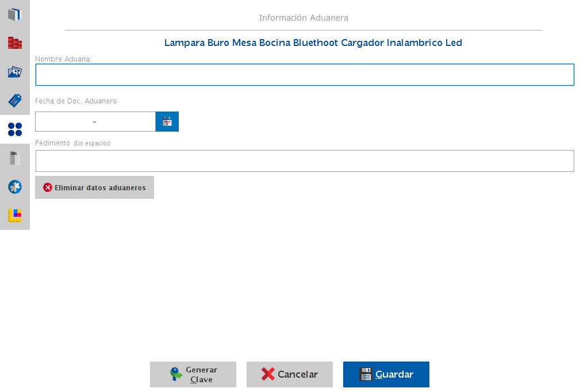Open the yellow color grid sidebar icon
This screenshot has height=392, width=580.
click(15, 215)
